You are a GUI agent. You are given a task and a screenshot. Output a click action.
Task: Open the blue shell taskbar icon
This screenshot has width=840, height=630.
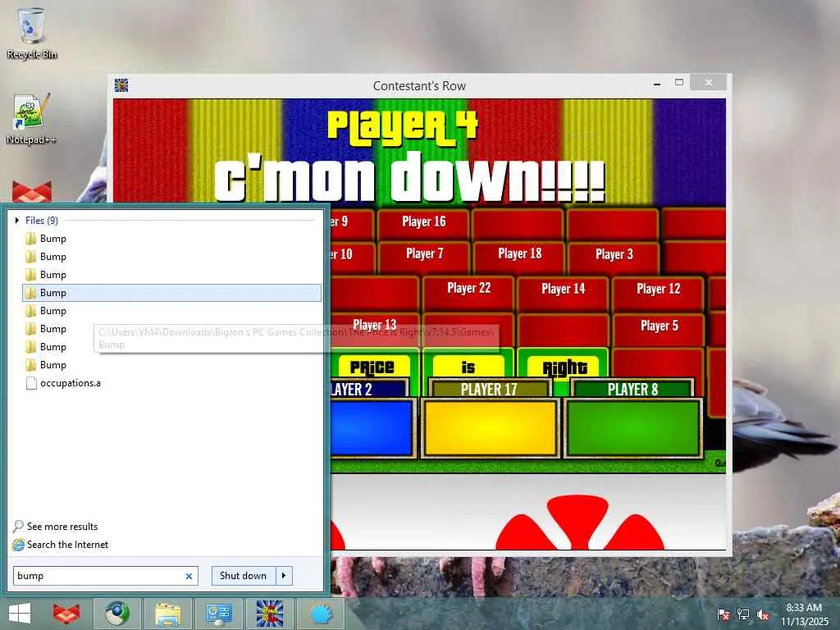pos(321,614)
